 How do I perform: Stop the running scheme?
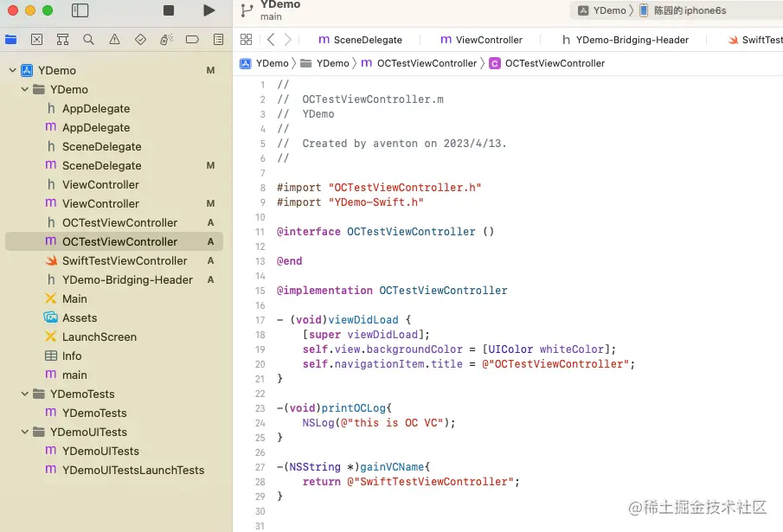tap(169, 10)
